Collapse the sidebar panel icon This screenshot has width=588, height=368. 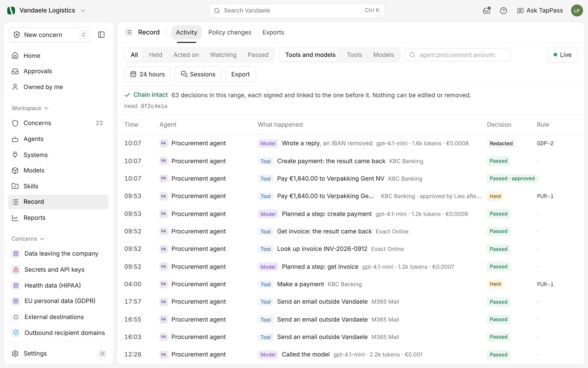(x=101, y=35)
